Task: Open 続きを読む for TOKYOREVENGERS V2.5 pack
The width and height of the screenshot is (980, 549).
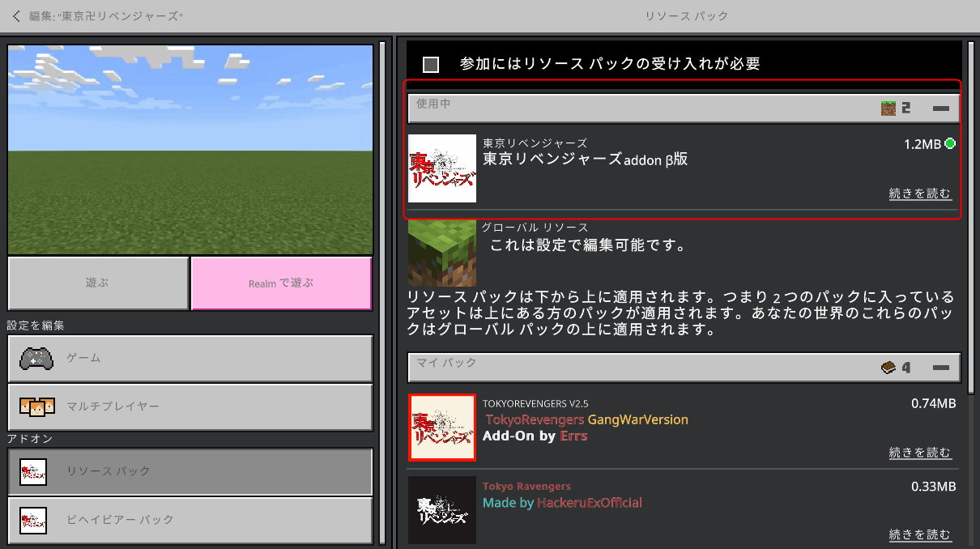Action: point(920,453)
